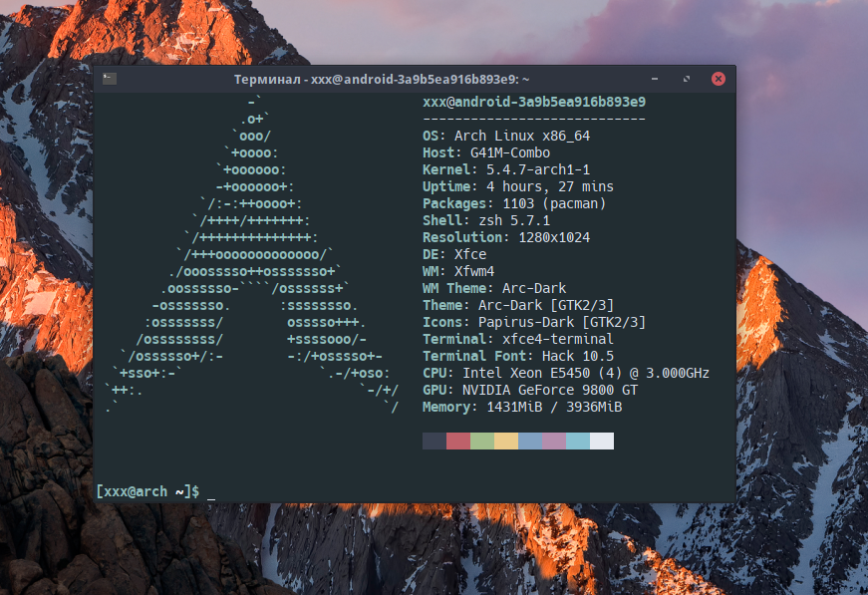Click the yellow color block
Image resolution: width=868 pixels, height=595 pixels.
tap(506, 442)
